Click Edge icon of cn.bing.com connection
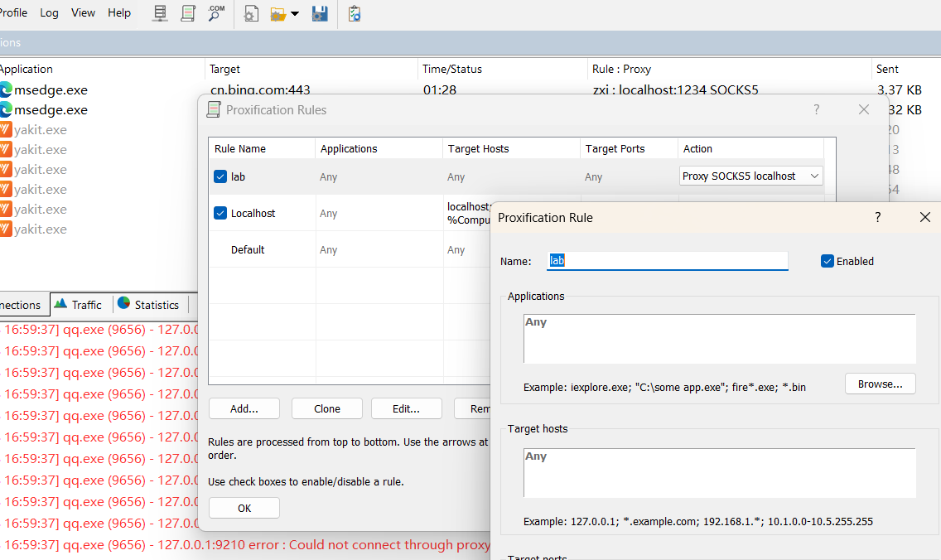Image resolution: width=941 pixels, height=560 pixels. 6,90
